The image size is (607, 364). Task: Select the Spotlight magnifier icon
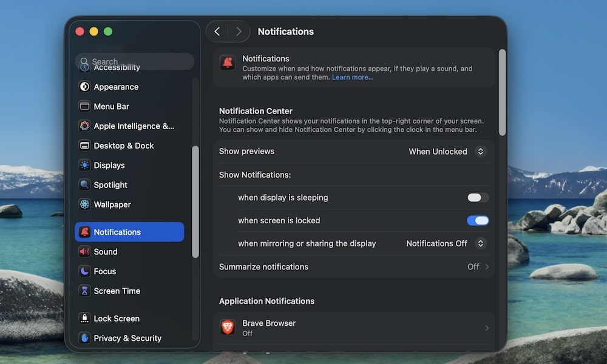tap(84, 184)
